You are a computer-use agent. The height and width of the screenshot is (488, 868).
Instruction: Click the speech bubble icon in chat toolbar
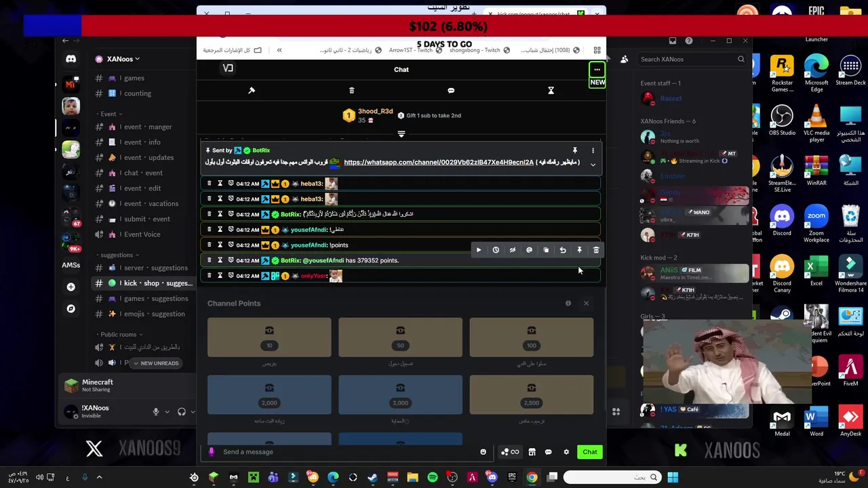pos(451,90)
